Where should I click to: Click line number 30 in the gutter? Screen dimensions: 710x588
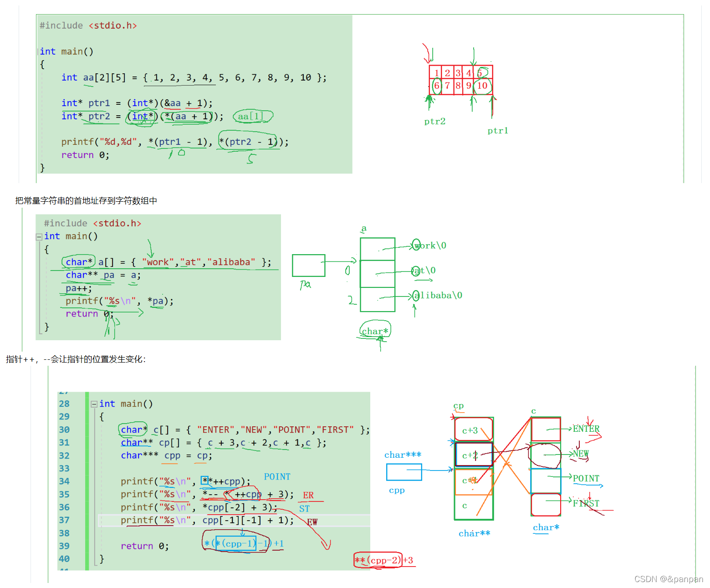pos(64,430)
